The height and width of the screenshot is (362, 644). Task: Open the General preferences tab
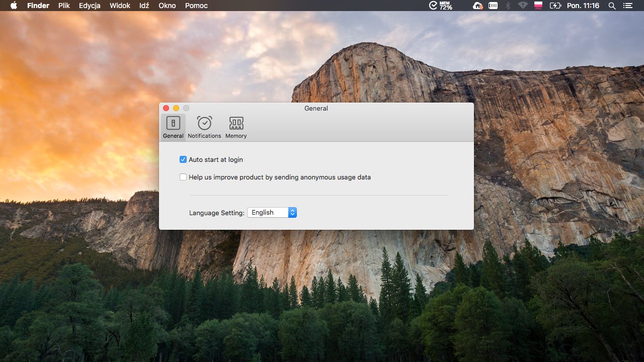pos(173,127)
